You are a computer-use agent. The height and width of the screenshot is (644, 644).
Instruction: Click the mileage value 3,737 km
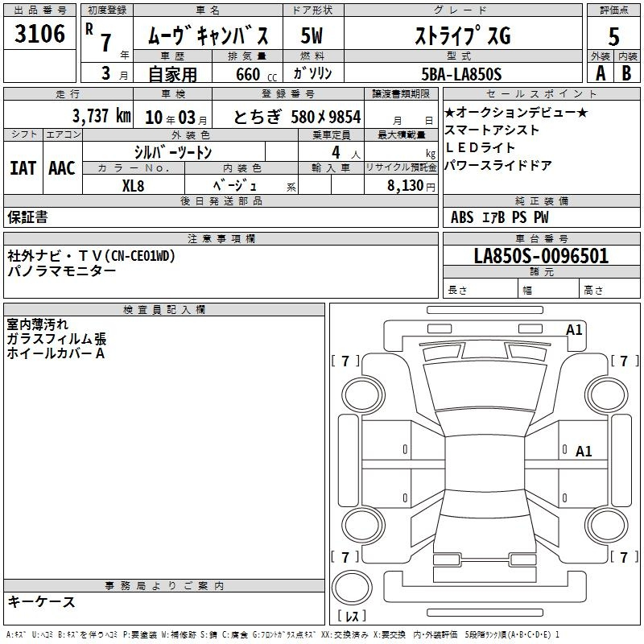coord(102,116)
